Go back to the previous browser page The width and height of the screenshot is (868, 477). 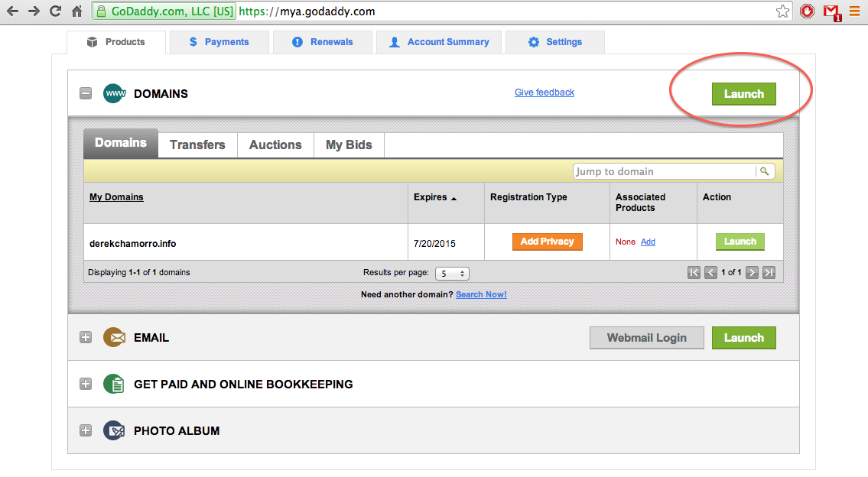coord(12,11)
